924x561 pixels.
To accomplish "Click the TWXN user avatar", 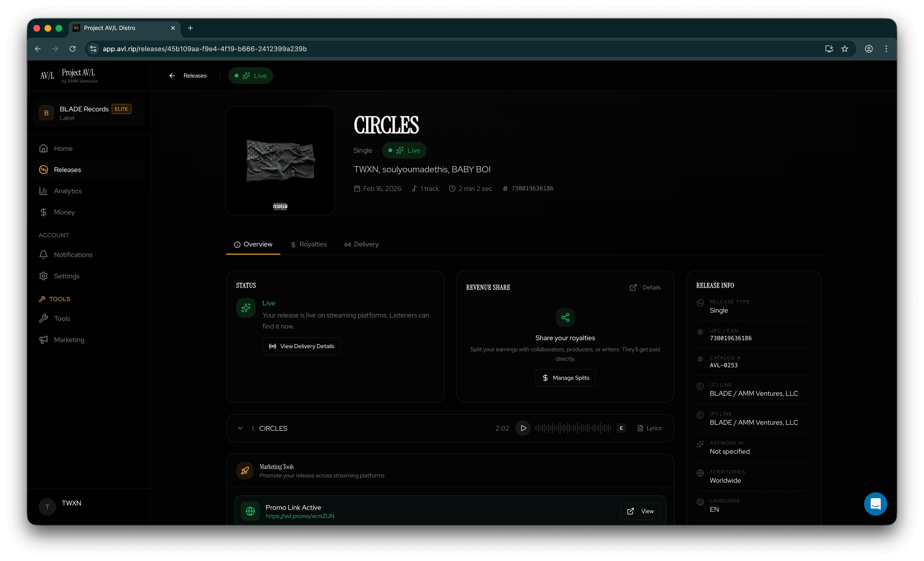I will [x=47, y=507].
